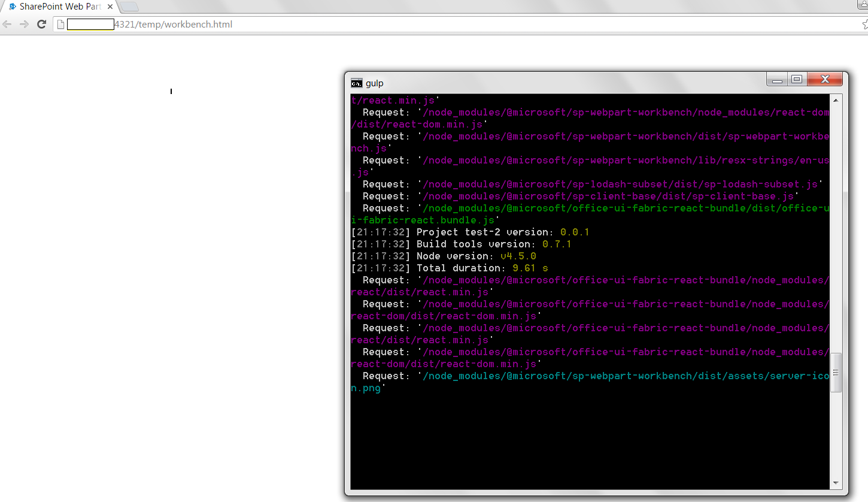The image size is (868, 502).
Task: Minimize the gulp console window
Action: (776, 80)
